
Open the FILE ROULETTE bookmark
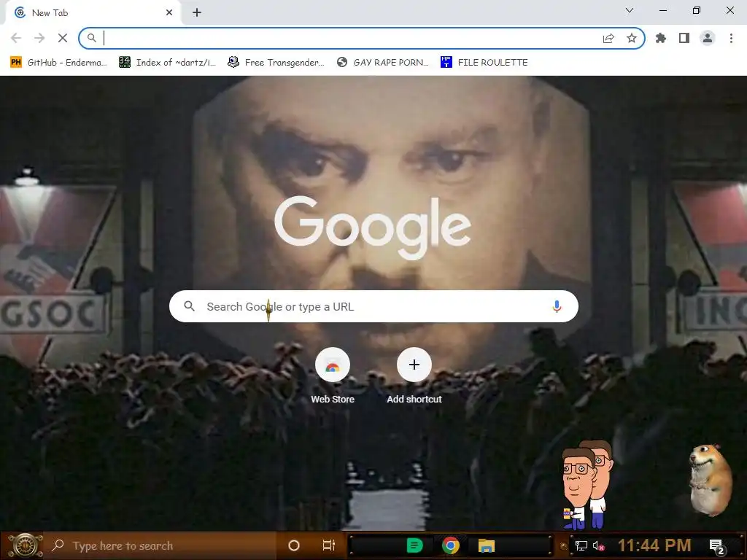point(484,63)
